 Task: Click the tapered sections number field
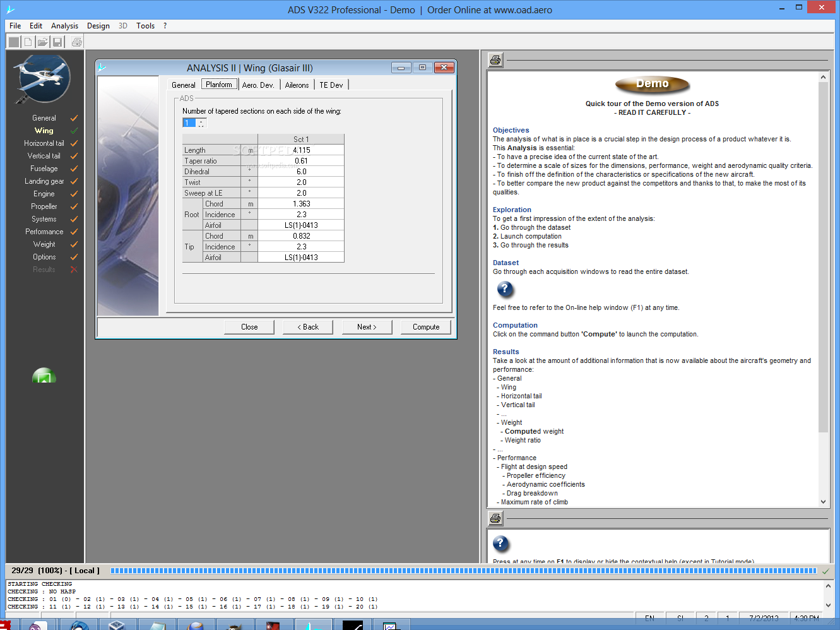[x=189, y=123]
